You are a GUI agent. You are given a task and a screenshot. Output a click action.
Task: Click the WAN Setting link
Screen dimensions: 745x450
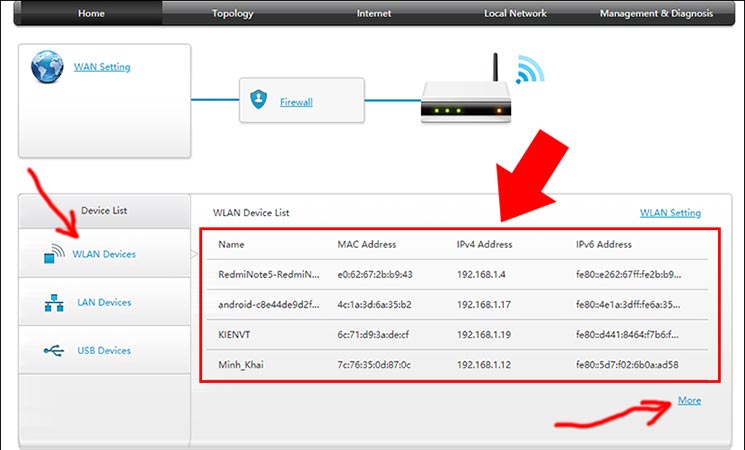[x=102, y=67]
